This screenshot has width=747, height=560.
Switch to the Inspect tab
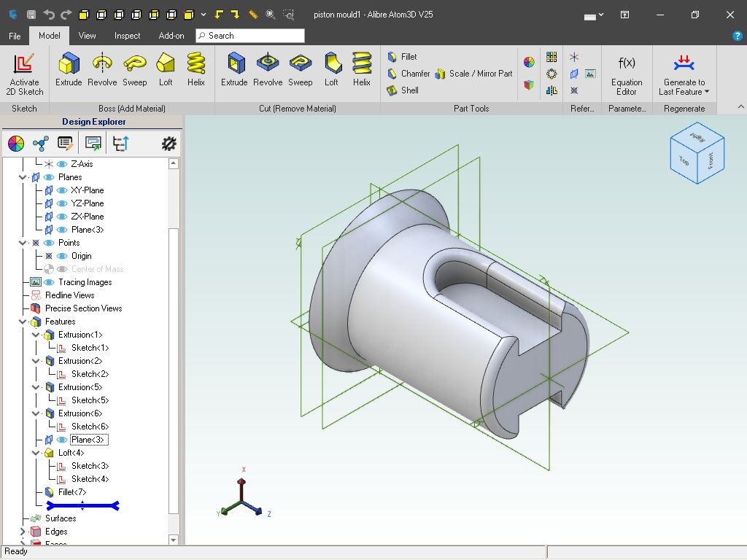[127, 36]
